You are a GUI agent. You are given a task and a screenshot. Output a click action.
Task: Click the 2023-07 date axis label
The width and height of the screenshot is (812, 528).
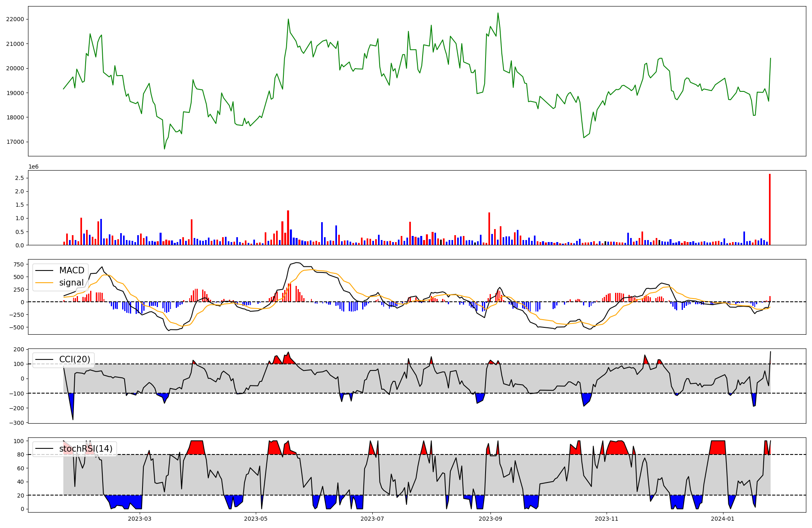(372, 519)
